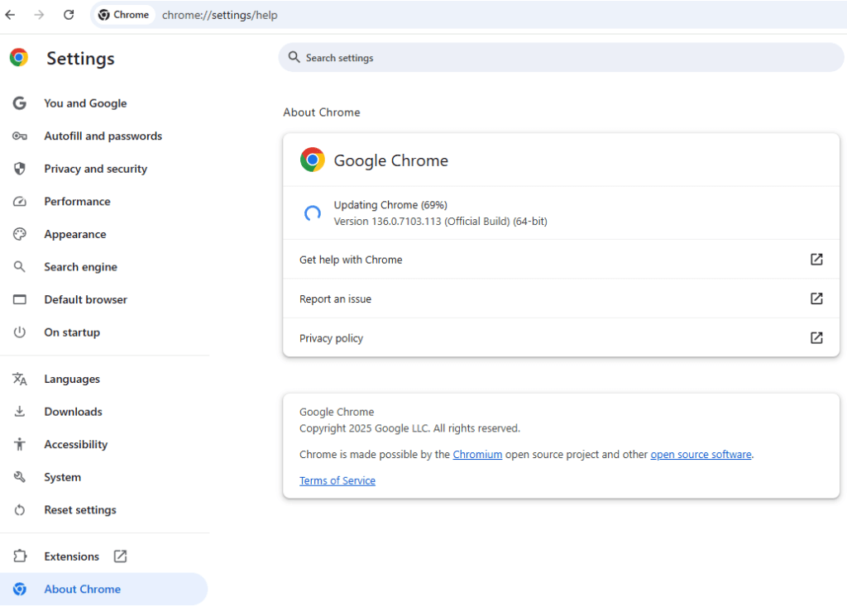
Task: Click the browser back arrow
Action: pyautogui.click(x=10, y=15)
